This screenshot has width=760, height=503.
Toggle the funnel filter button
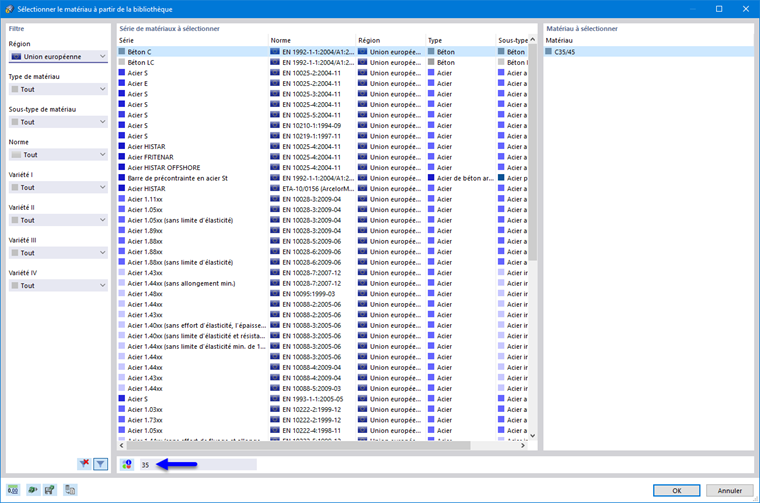pyautogui.click(x=100, y=464)
